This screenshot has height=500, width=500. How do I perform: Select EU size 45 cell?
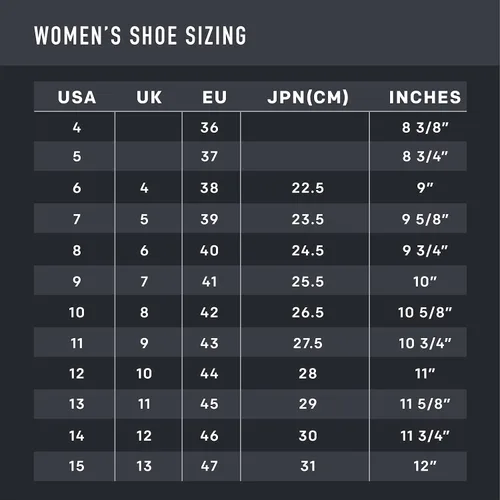pyautogui.click(x=209, y=404)
